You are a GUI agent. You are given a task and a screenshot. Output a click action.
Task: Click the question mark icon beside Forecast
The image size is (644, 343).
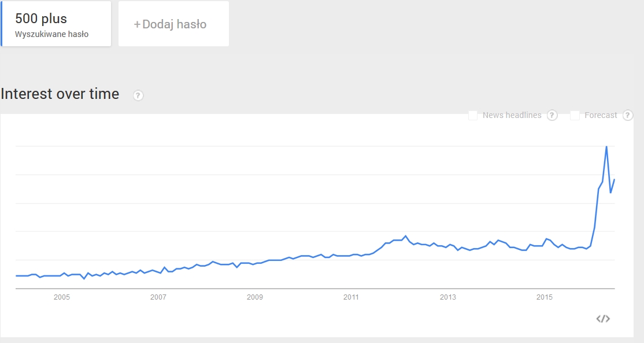click(628, 116)
